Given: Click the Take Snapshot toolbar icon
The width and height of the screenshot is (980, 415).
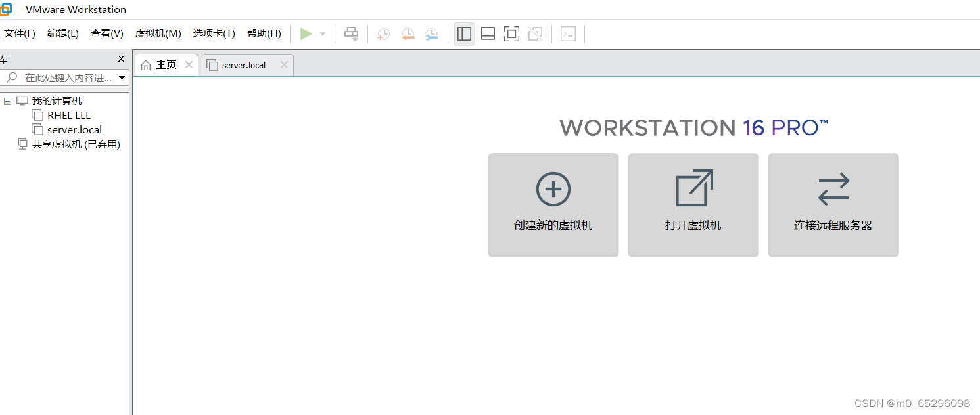Looking at the screenshot, I should (383, 34).
